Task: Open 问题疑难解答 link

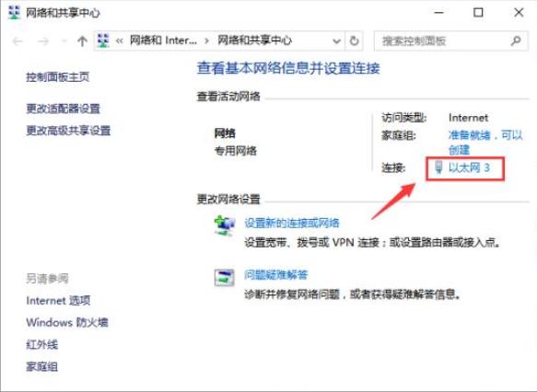Action: click(276, 274)
